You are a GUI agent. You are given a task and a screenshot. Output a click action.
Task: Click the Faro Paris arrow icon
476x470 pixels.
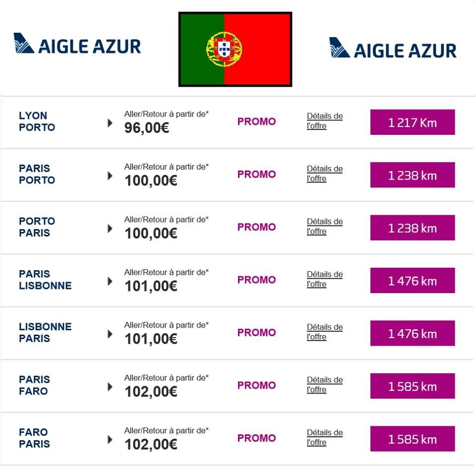(x=110, y=440)
